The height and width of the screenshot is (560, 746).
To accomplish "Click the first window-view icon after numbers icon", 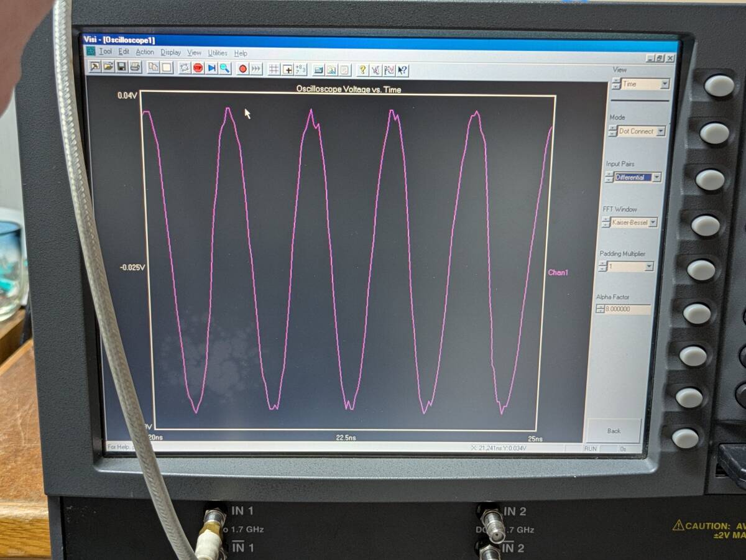I will tap(318, 70).
